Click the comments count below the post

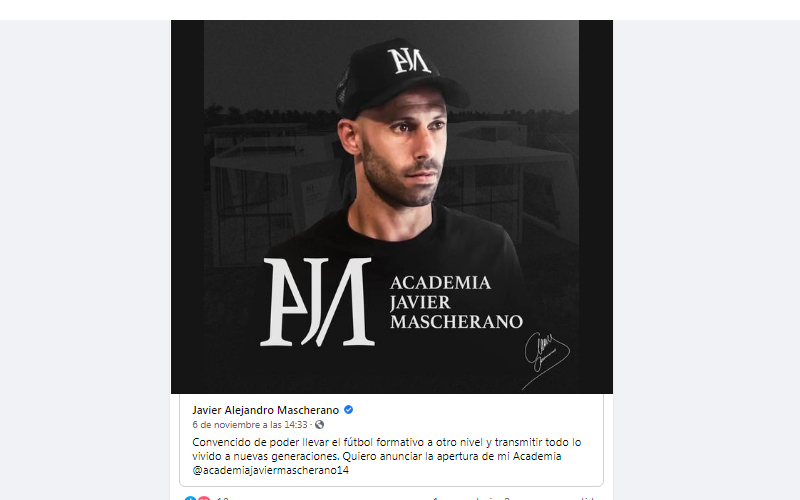coord(471,498)
